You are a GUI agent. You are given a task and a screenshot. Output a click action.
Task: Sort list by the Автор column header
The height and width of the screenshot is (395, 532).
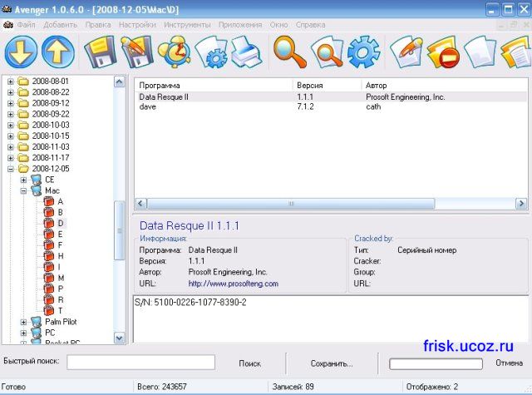point(444,86)
